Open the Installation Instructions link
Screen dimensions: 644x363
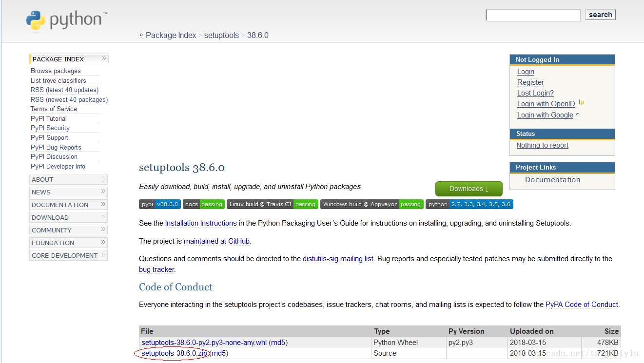[x=201, y=223]
